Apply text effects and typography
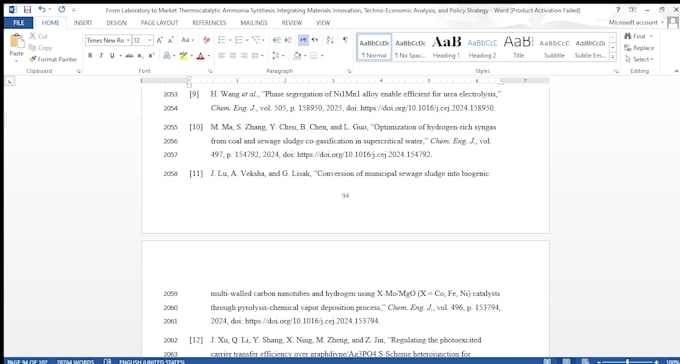680x364 pixels. [x=167, y=56]
